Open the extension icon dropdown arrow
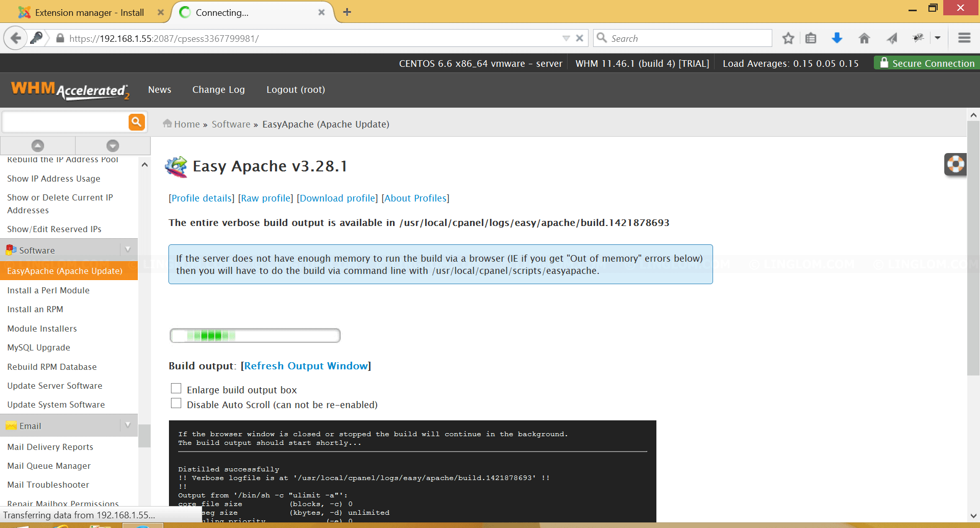This screenshot has height=528, width=980. (x=938, y=38)
